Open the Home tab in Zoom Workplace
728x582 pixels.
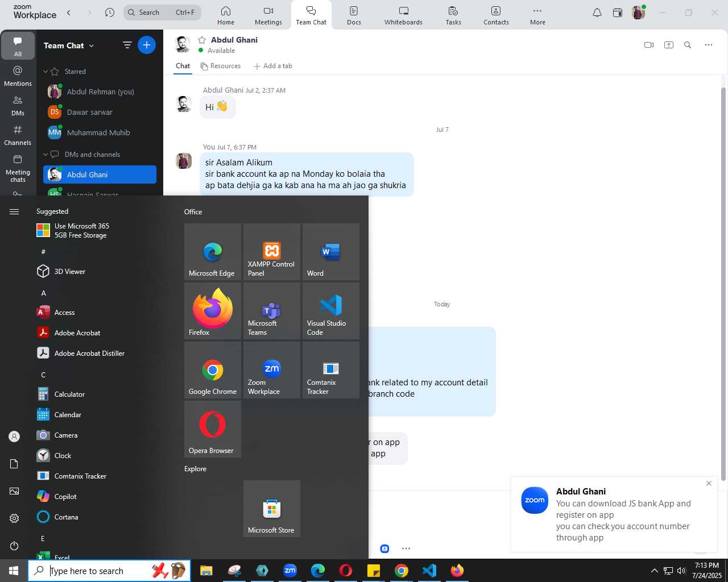coord(226,15)
